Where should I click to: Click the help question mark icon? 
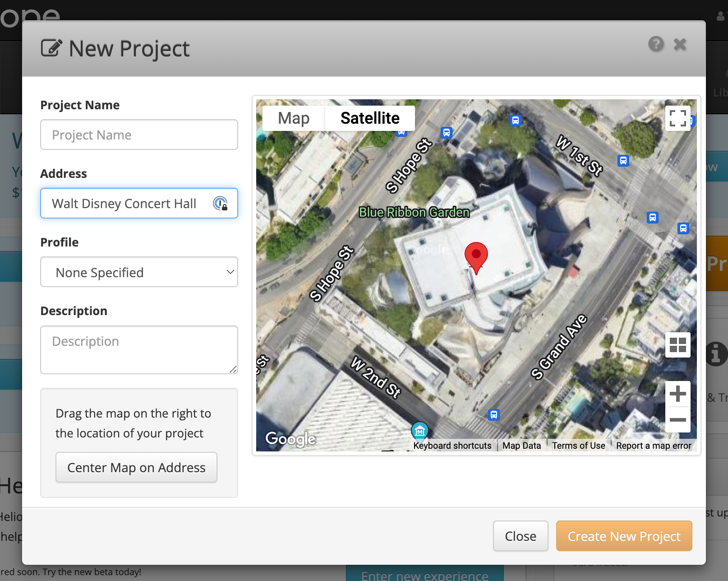click(x=656, y=44)
